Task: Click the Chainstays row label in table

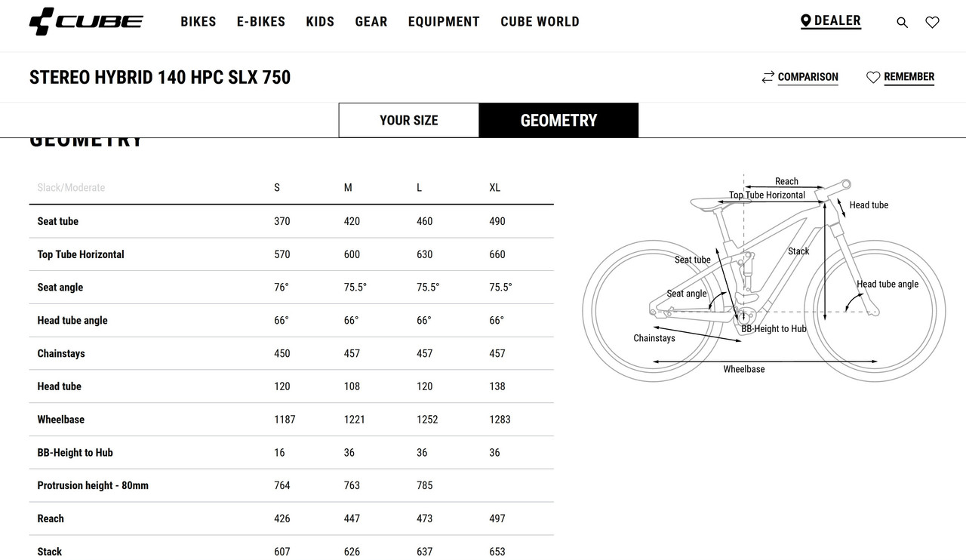Action: tap(61, 353)
